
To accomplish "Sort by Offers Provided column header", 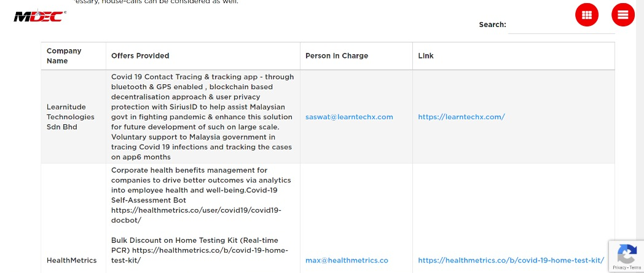I will 203,56.
